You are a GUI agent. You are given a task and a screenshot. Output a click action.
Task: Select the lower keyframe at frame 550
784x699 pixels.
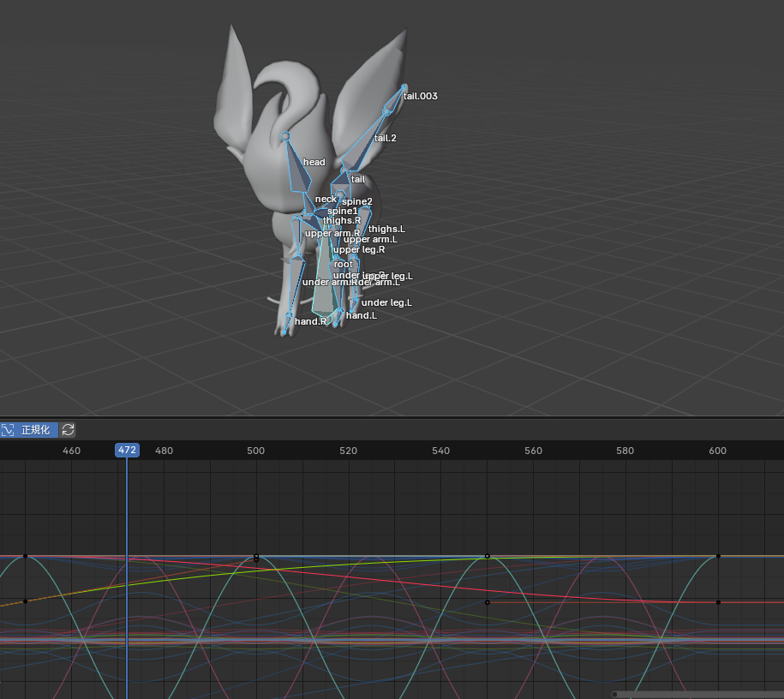488,602
